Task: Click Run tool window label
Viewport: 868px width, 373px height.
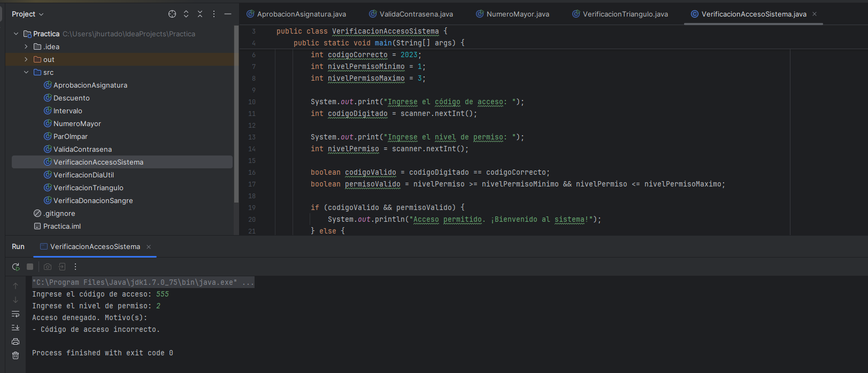Action: click(x=18, y=246)
